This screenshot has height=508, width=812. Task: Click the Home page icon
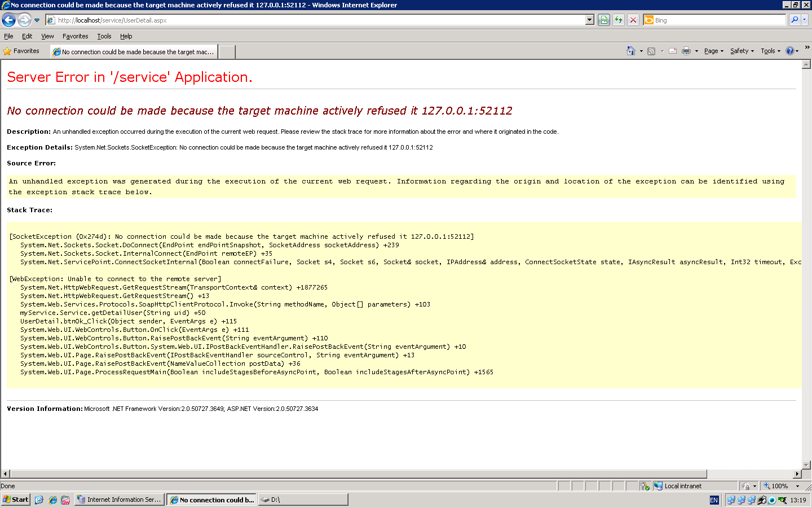click(630, 51)
